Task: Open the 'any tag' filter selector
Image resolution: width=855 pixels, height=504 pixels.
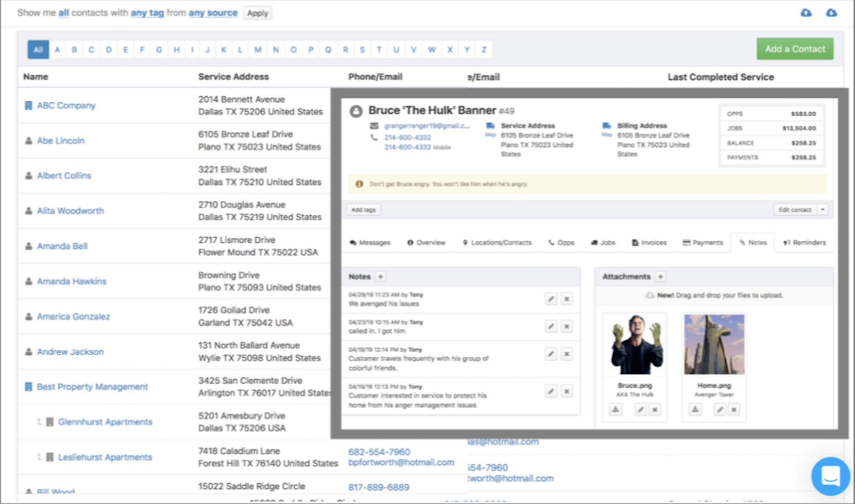Action: [x=147, y=13]
